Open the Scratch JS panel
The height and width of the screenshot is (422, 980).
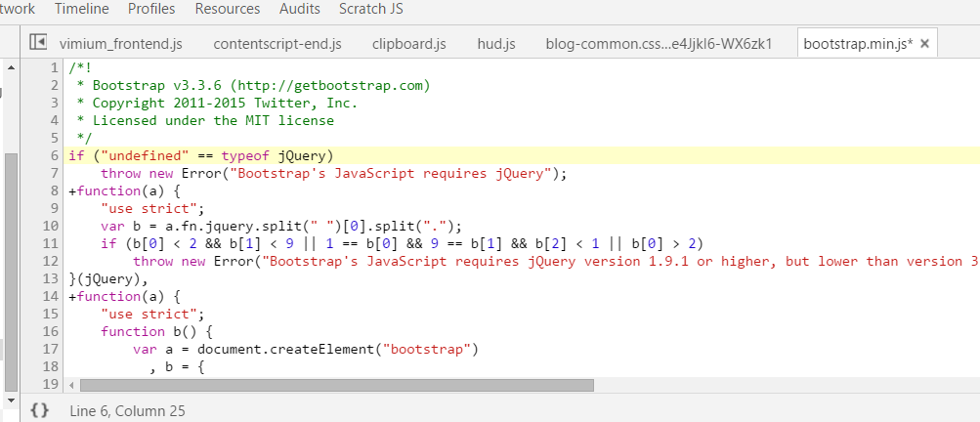click(x=371, y=9)
